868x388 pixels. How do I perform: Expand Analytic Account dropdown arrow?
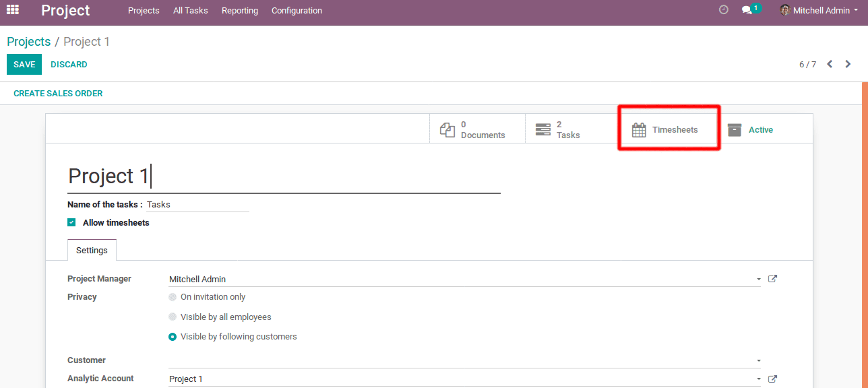pos(759,379)
